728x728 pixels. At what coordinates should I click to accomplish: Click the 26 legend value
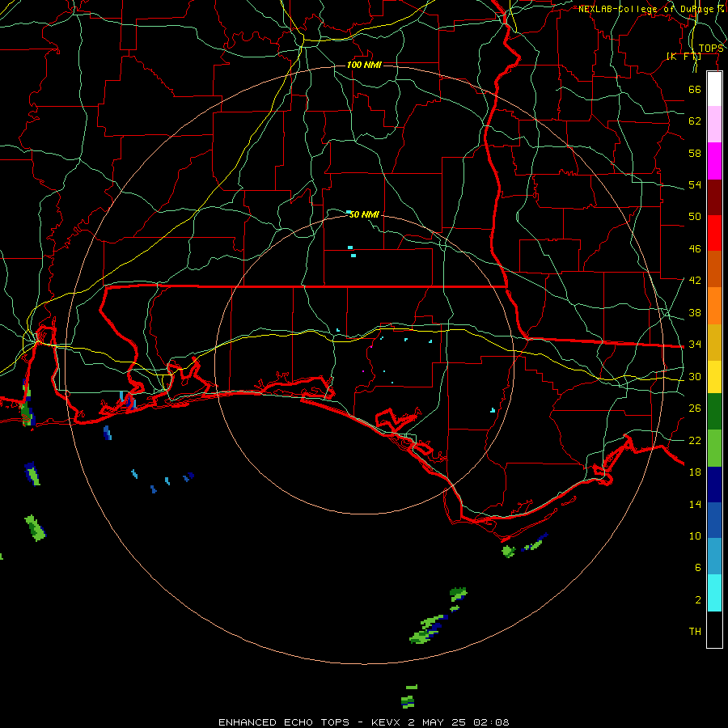click(695, 408)
